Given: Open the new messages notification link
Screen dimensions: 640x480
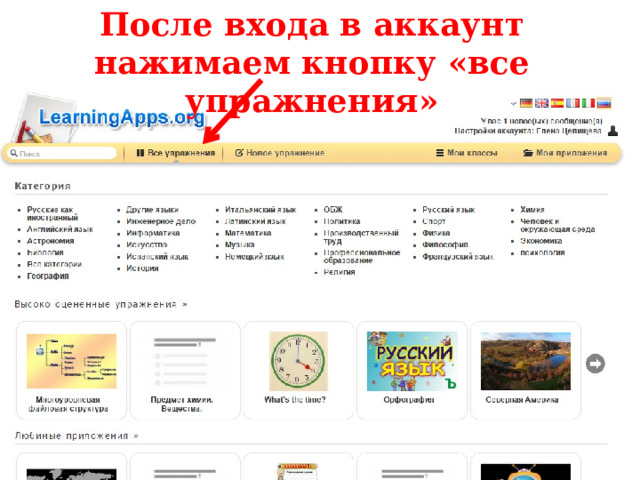Looking at the screenshot, I should coord(541,121).
